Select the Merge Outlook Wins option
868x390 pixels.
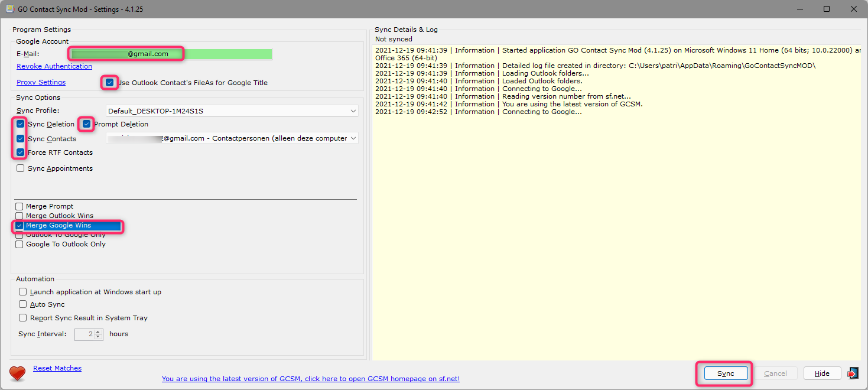pyautogui.click(x=19, y=216)
